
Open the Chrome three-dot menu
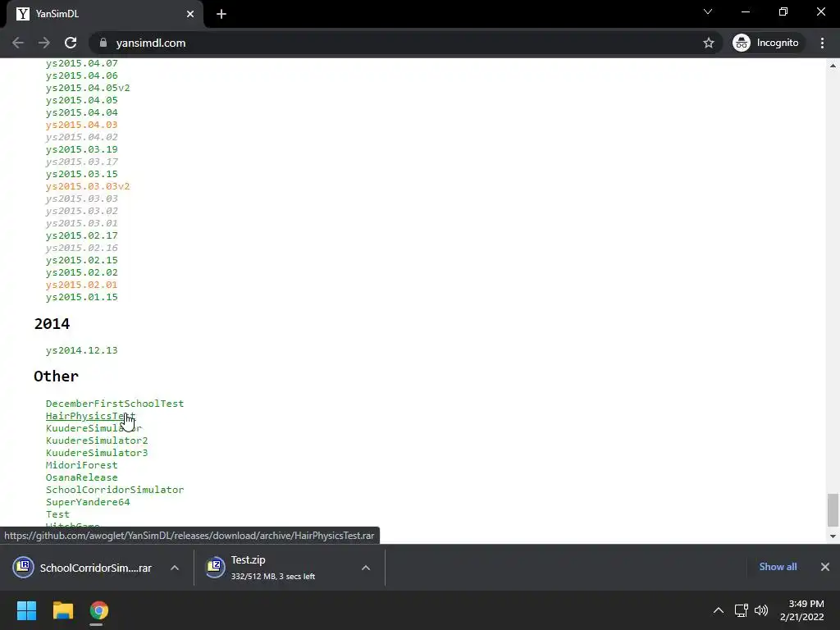tap(822, 43)
